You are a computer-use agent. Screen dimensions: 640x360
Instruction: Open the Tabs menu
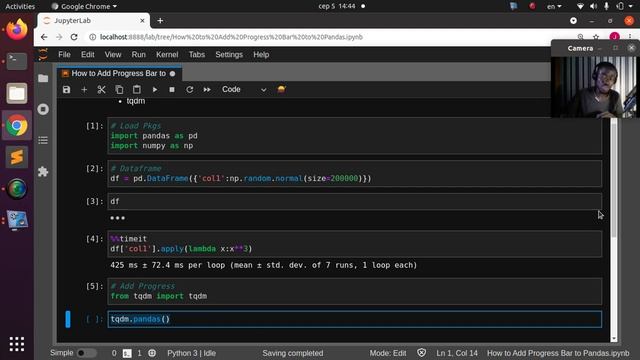[197, 55]
